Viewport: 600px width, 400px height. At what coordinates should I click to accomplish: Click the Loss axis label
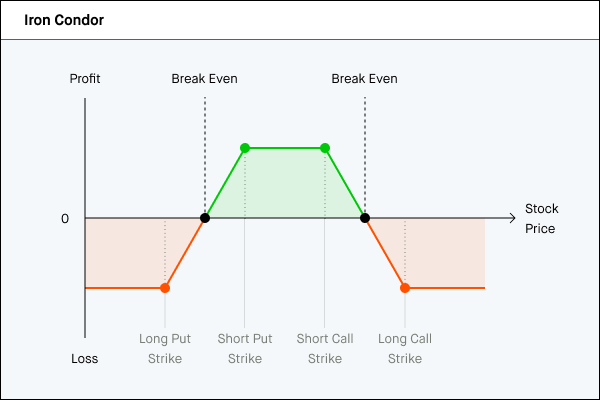(85, 359)
